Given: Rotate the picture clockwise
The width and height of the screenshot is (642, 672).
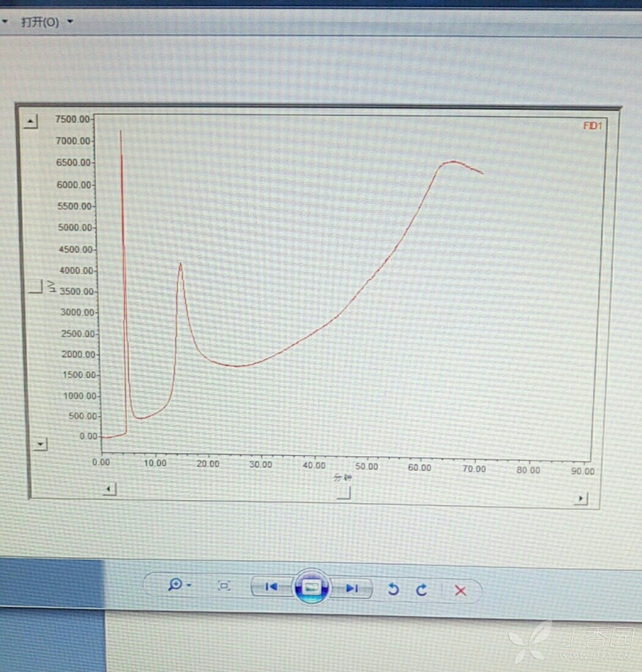Looking at the screenshot, I should click(x=422, y=590).
